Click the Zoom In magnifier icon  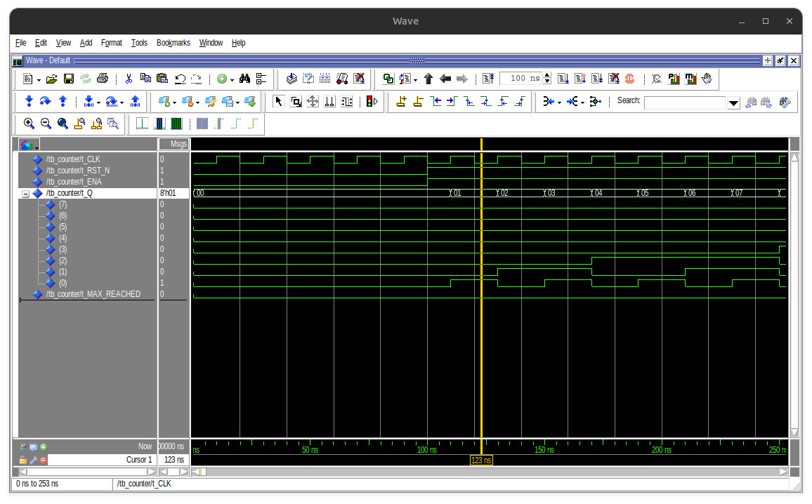[29, 124]
